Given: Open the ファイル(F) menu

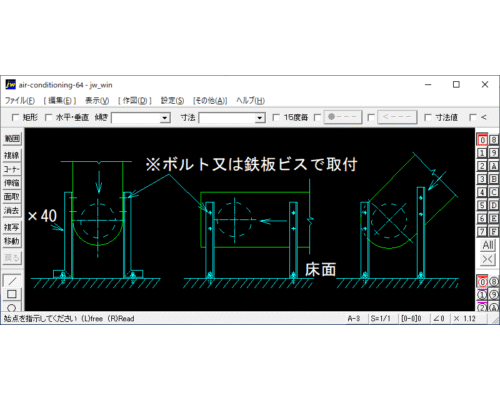Looking at the screenshot, I should click(x=20, y=101).
